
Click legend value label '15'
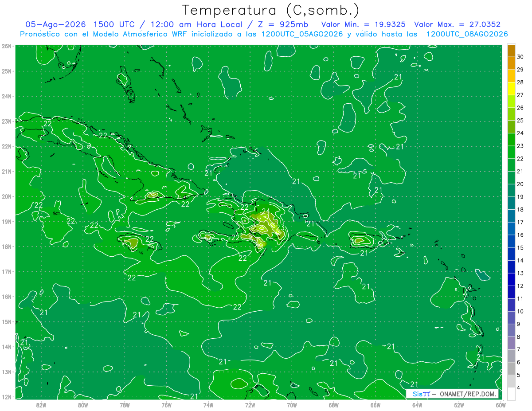(520, 247)
